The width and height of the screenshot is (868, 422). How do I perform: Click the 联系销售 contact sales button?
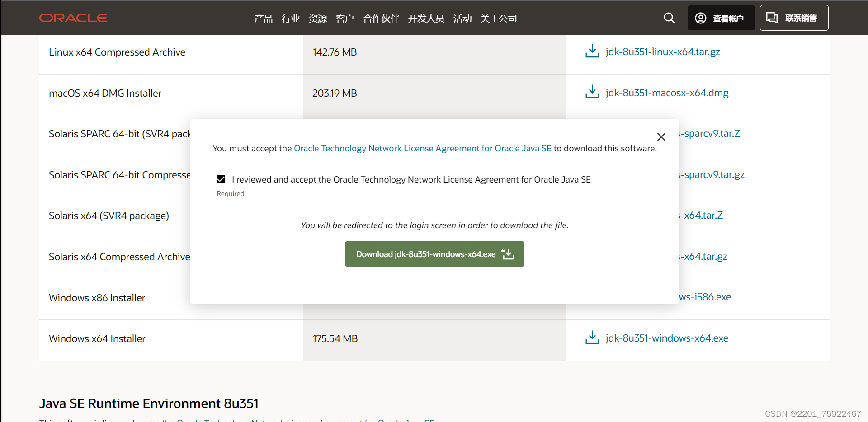click(x=794, y=18)
